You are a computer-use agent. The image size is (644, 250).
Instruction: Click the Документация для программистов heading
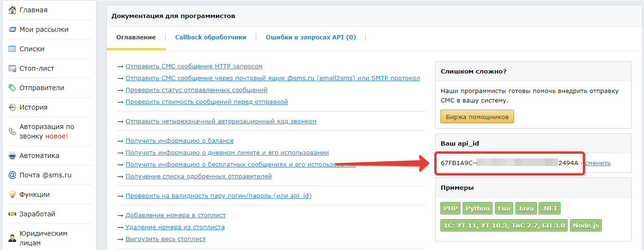[173, 16]
